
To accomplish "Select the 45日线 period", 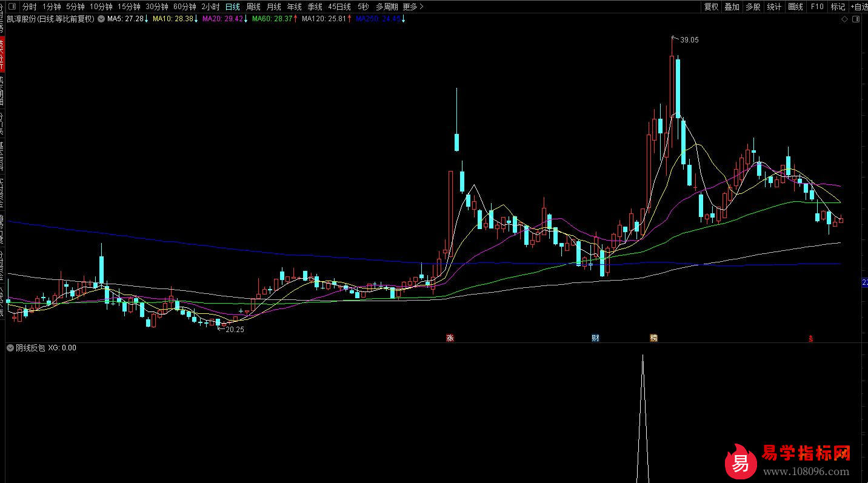I will point(339,7).
